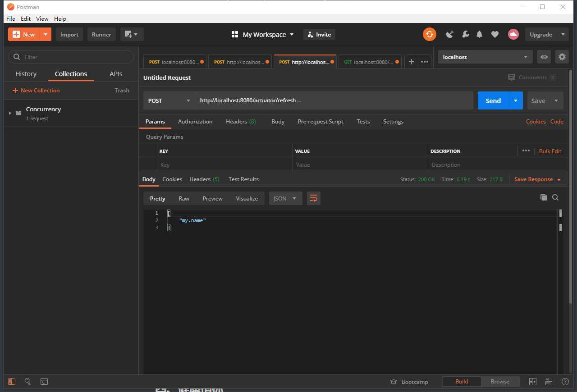Search in response body magnifier icon
Image resolution: width=577 pixels, height=392 pixels.
point(555,197)
